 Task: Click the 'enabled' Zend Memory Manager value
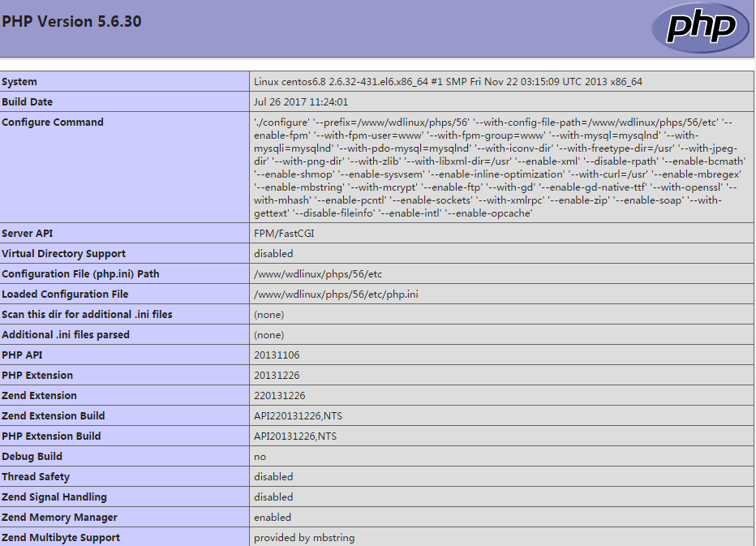pos(273,517)
